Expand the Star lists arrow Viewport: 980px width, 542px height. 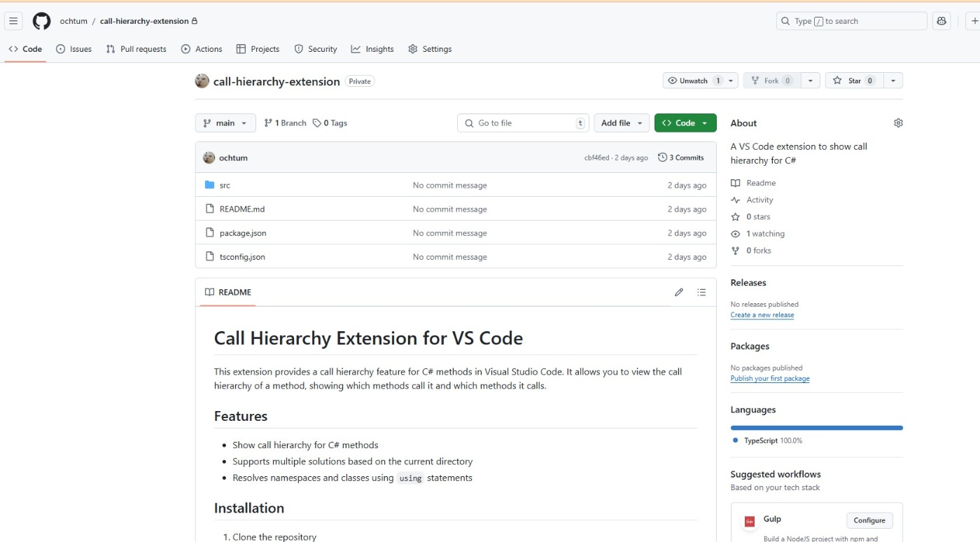click(893, 81)
